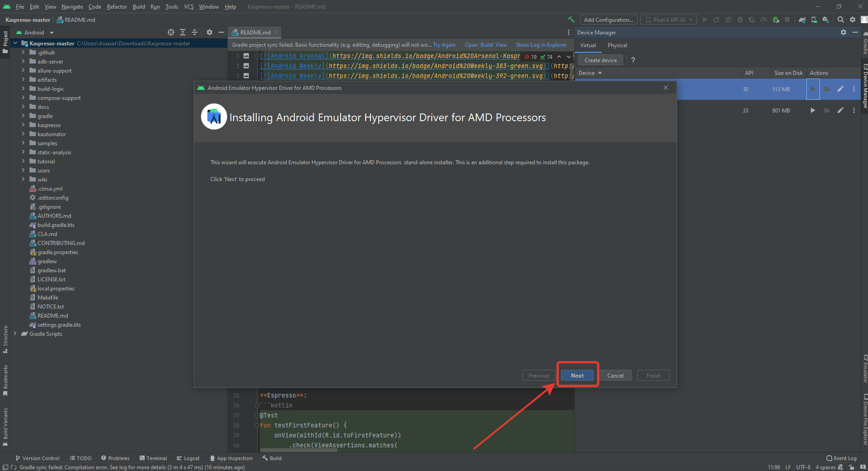Open the File menu
868x471 pixels.
pyautogui.click(x=20, y=6)
